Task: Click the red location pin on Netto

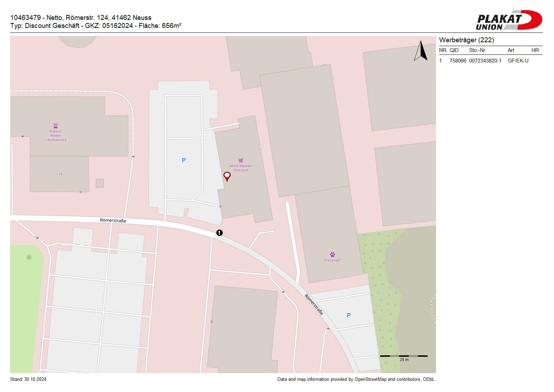Action: coord(227,176)
